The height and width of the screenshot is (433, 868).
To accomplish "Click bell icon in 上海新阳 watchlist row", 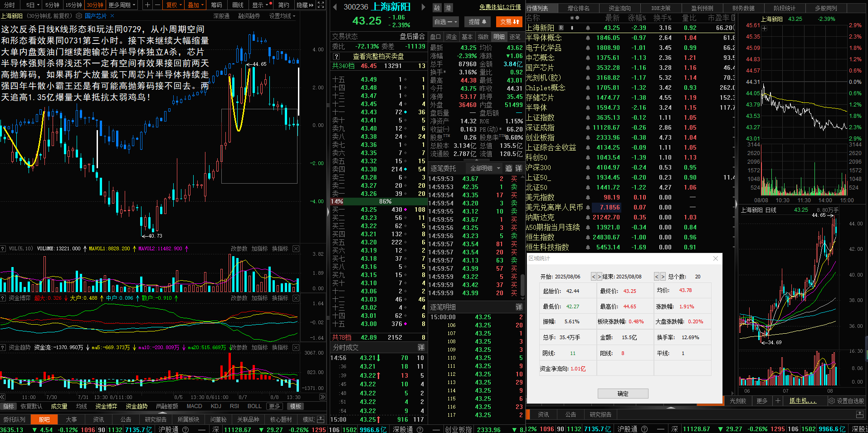I will point(588,28).
